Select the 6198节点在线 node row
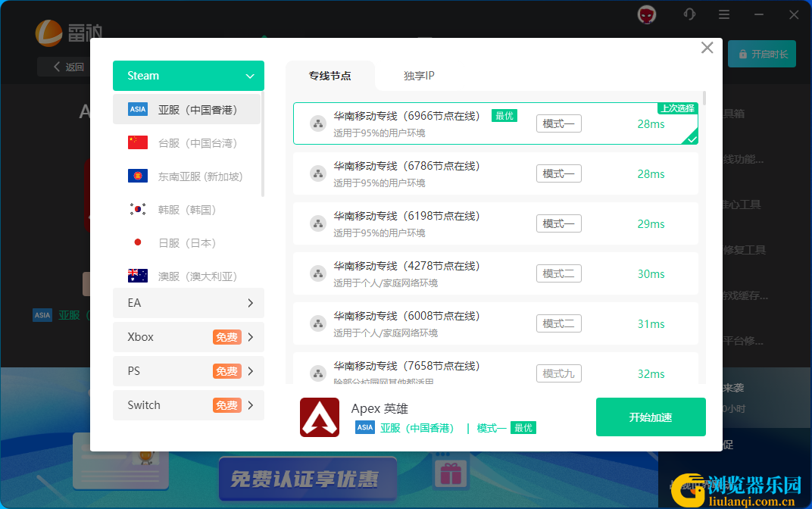 (x=495, y=223)
